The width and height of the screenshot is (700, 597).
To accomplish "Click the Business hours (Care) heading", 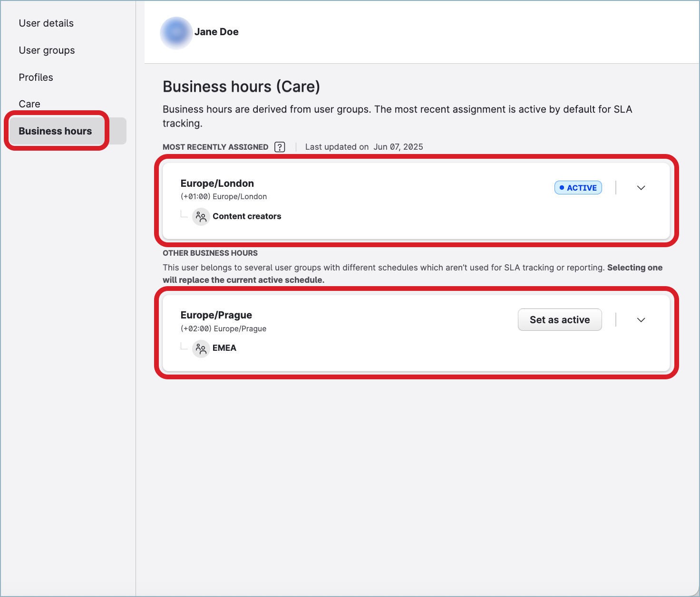I will [x=241, y=87].
